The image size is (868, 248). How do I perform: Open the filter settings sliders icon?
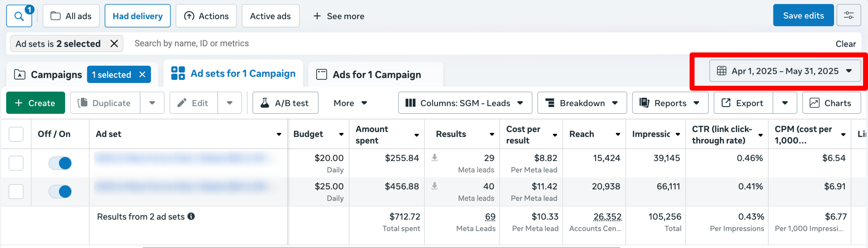coord(848,16)
